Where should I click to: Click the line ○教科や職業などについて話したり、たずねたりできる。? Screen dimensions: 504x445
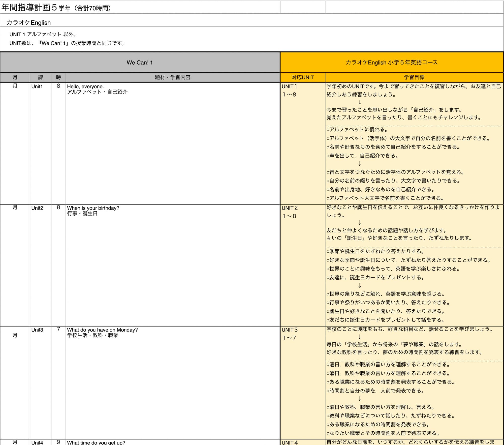pos(391,416)
